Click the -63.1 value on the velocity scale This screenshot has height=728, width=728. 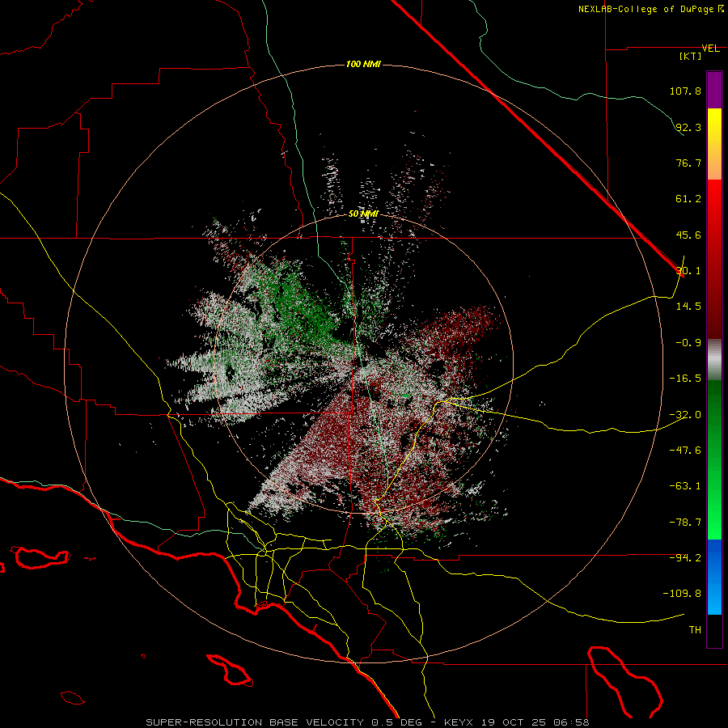click(x=685, y=486)
